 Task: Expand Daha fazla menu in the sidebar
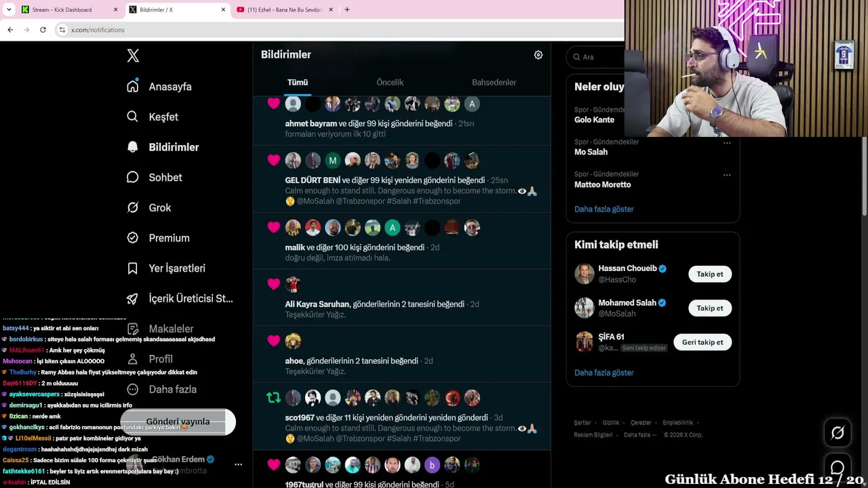[163, 389]
